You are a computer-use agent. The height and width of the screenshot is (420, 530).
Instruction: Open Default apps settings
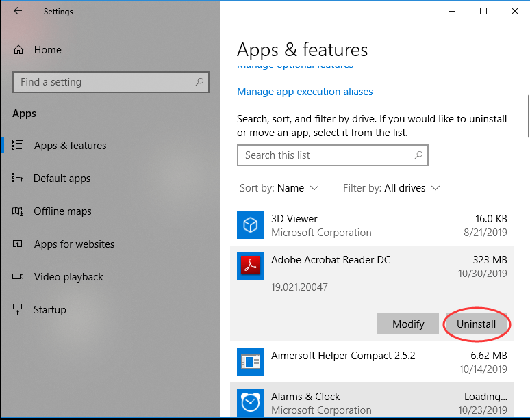pyautogui.click(x=110, y=178)
